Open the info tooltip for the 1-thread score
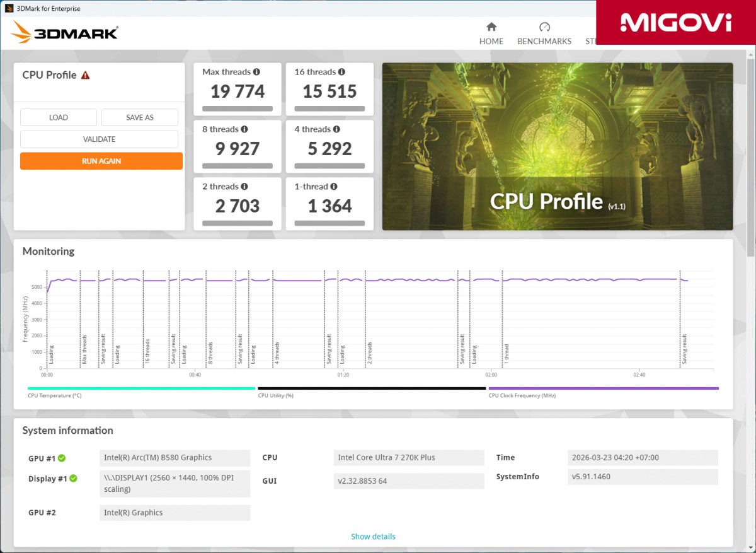The image size is (756, 553). click(x=333, y=186)
